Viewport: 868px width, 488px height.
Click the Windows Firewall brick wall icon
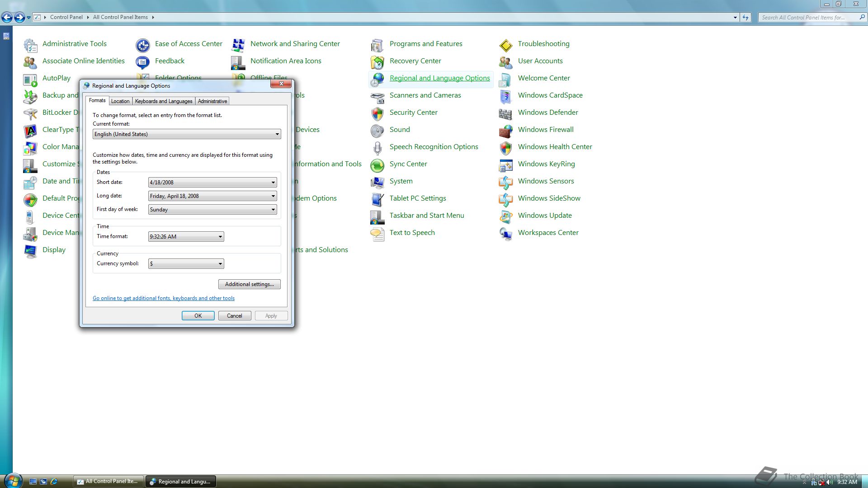click(x=506, y=131)
